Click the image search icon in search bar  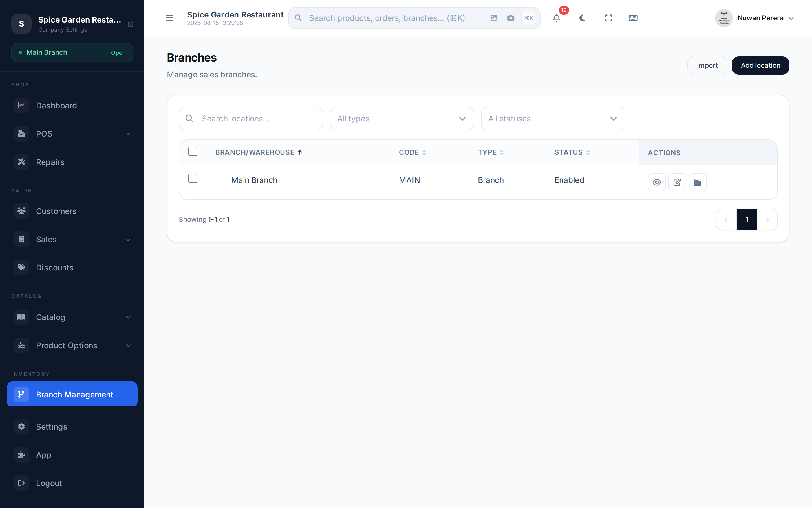[494, 18]
